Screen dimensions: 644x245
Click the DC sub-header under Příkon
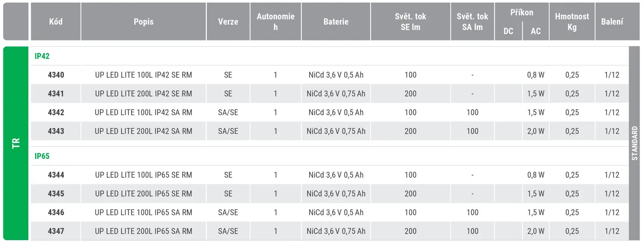pyautogui.click(x=508, y=32)
